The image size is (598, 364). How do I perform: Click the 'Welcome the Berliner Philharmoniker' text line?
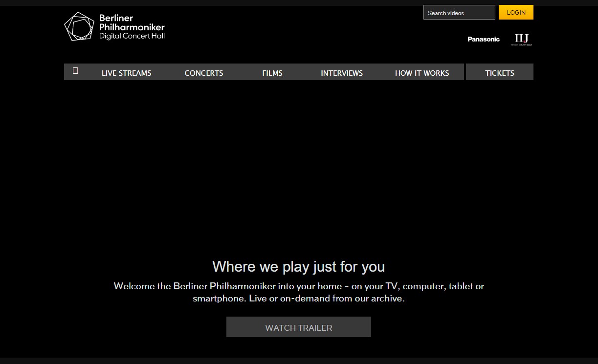[298, 286]
